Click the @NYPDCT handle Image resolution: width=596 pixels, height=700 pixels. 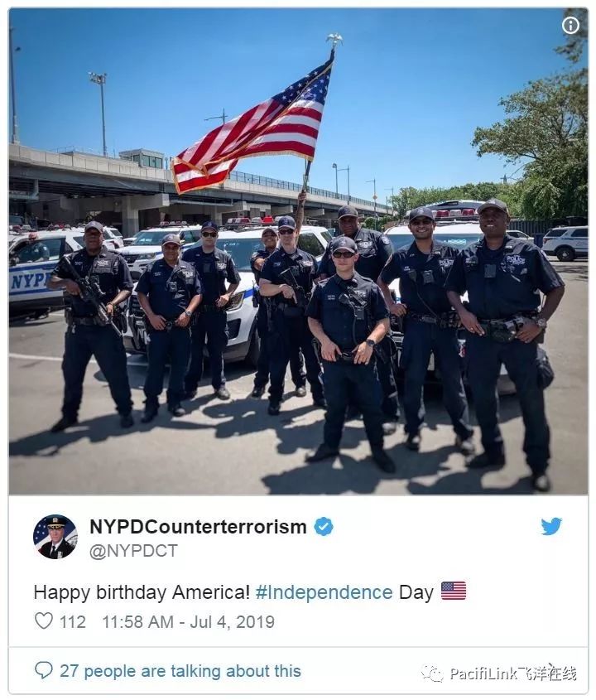click(x=134, y=550)
